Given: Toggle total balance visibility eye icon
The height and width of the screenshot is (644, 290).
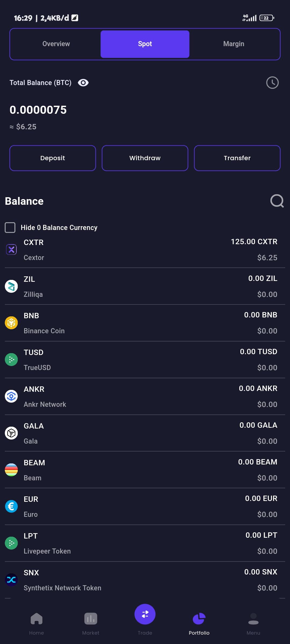Looking at the screenshot, I should pyautogui.click(x=83, y=83).
